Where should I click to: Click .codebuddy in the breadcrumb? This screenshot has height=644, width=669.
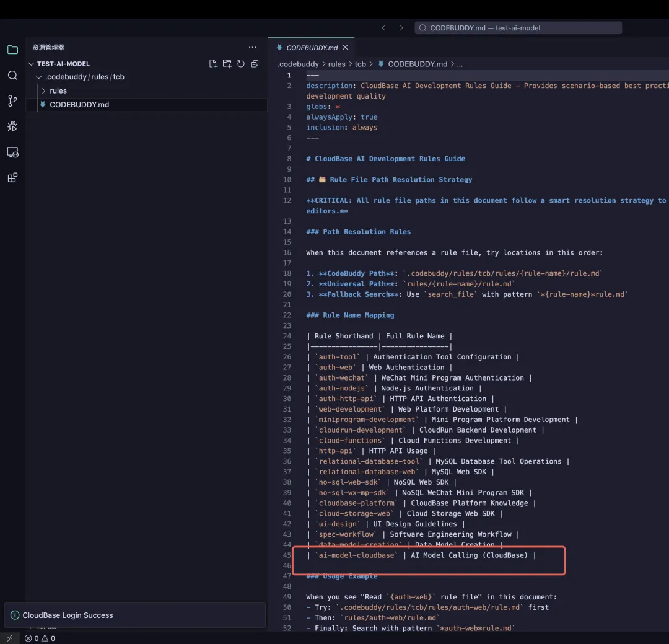click(298, 64)
